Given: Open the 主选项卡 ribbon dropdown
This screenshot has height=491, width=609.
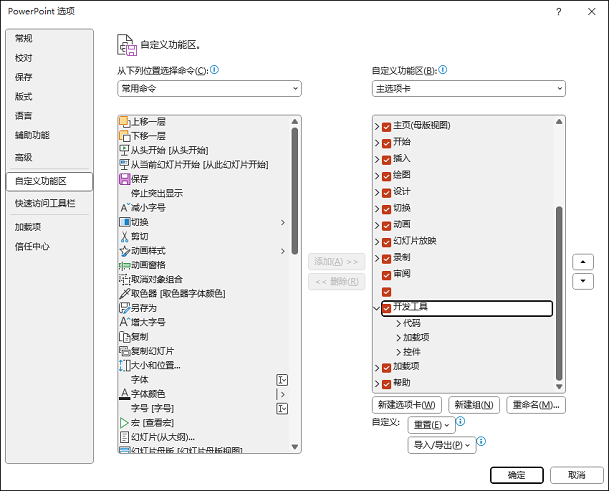Looking at the screenshot, I should point(469,89).
